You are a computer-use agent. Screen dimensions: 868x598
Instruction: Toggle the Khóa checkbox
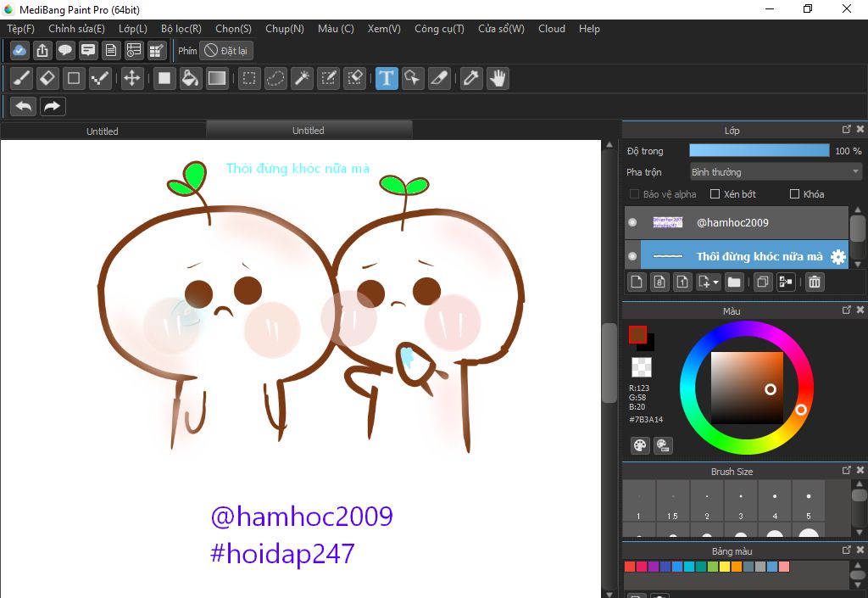pos(794,193)
